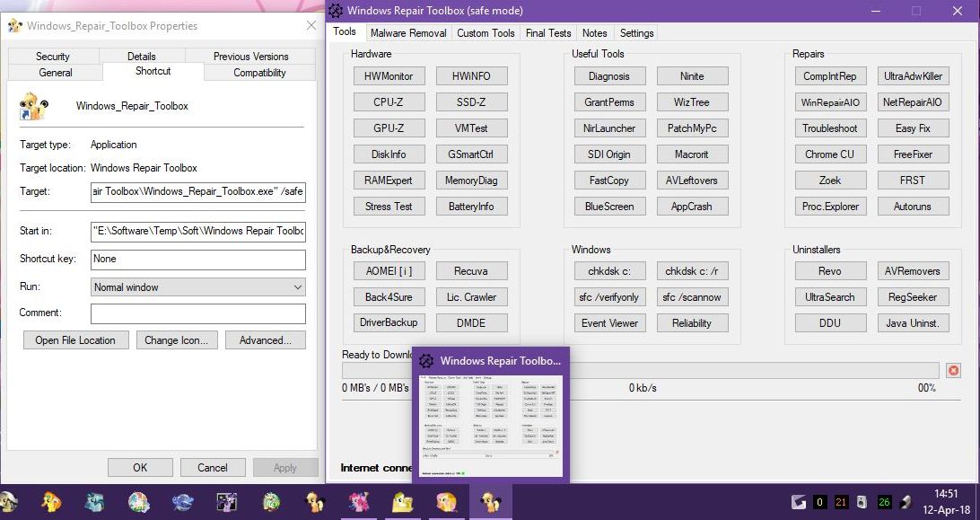
Task: Start the CPU-Z tool
Action: (389, 102)
